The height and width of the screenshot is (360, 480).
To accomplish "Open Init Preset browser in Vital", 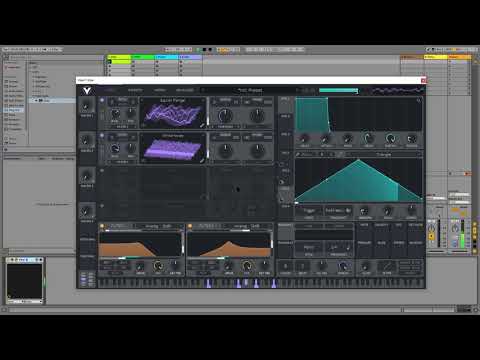I will [250, 90].
